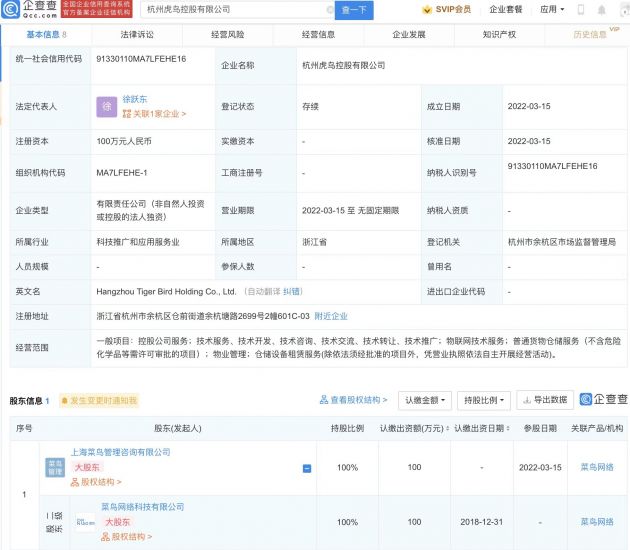The height and width of the screenshot is (550, 630).
Task: Open 查看股权结构 link
Action: click(354, 400)
